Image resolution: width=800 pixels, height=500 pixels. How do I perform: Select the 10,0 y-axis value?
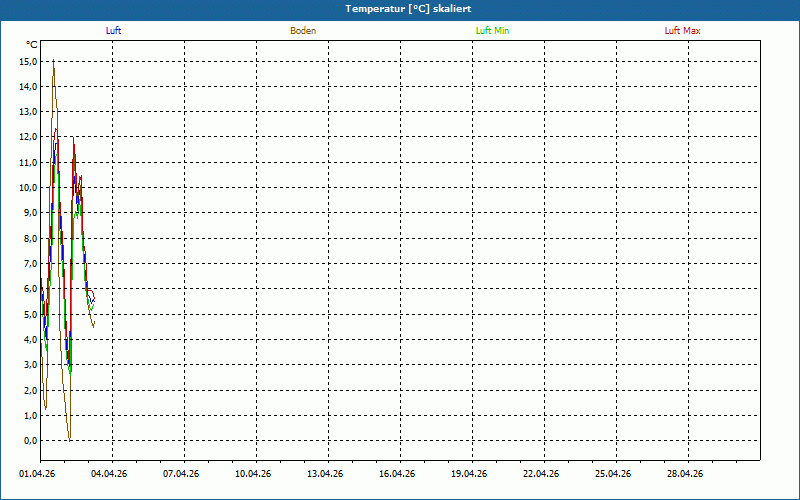(x=28, y=188)
